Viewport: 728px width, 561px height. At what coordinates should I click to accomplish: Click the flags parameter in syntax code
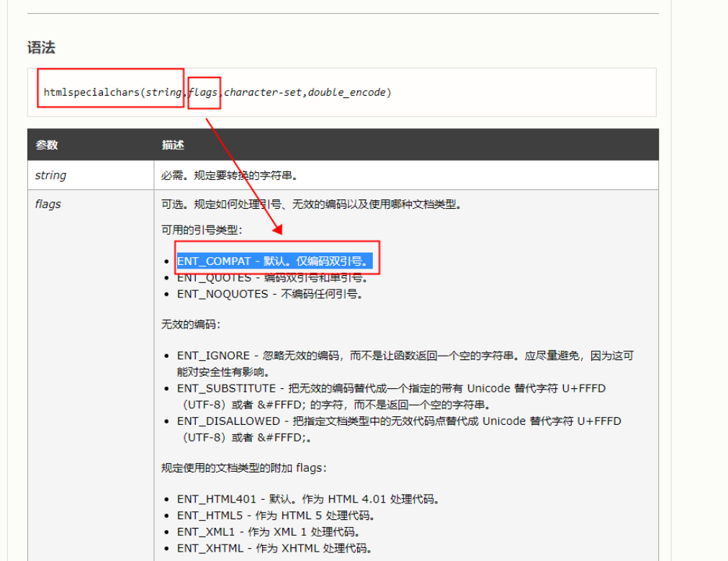(204, 92)
